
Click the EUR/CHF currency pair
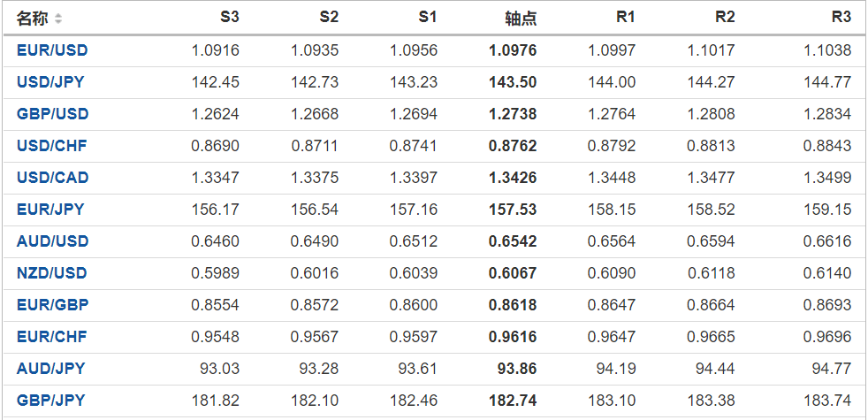pyautogui.click(x=51, y=337)
